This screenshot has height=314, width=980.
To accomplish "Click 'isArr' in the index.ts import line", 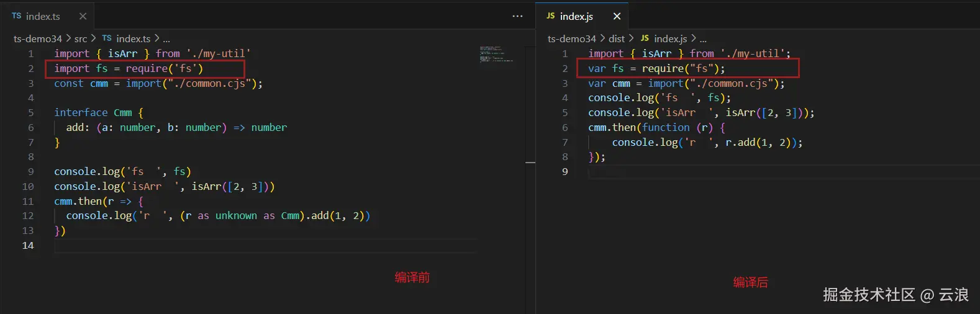I will [x=122, y=54].
